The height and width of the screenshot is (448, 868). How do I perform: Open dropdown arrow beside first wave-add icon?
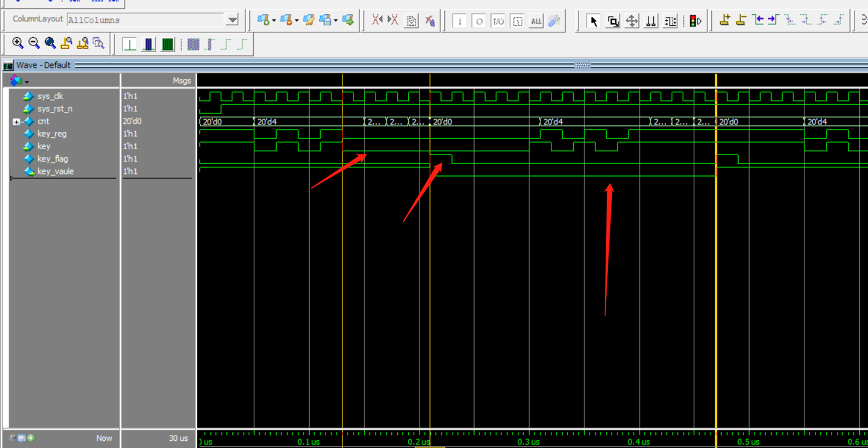tap(274, 21)
